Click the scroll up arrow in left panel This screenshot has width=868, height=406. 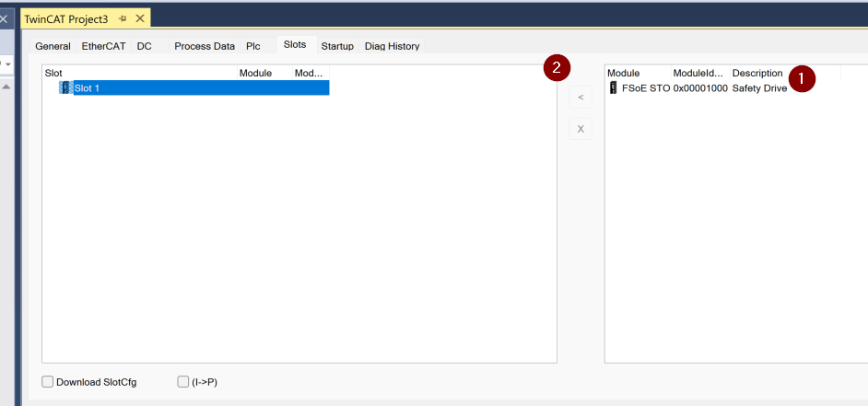[x=6, y=87]
